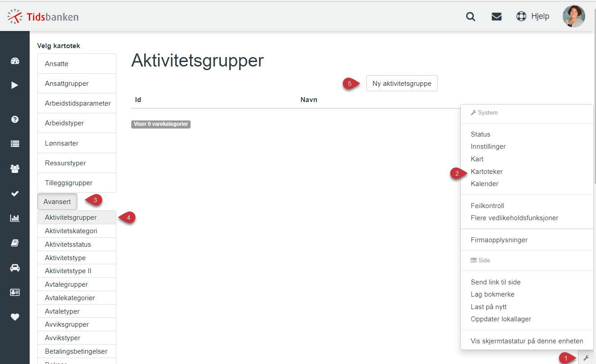Open the dashboard gauge icon in sidebar

coord(15,61)
